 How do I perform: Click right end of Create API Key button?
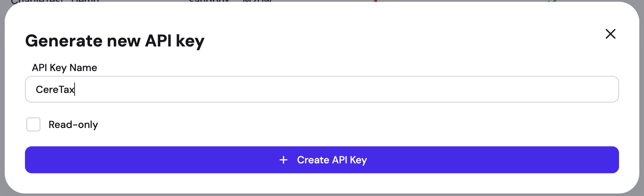coord(601,160)
